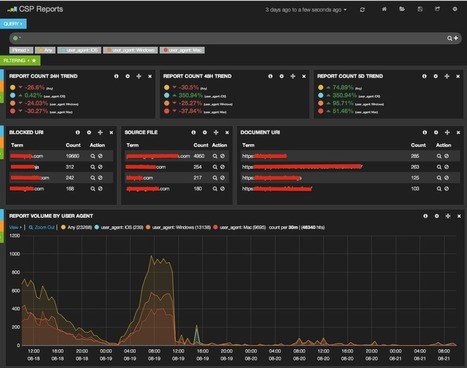Click the yellow Any dot in 24H Trend panel
This screenshot has width=467, height=368.
point(13,87)
